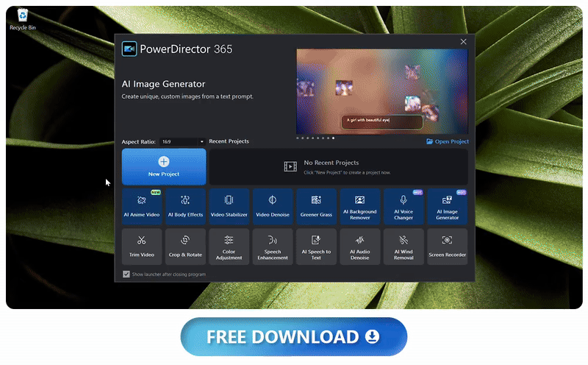Open the AI Anime Video tool
The width and height of the screenshot is (588, 365).
pos(142,207)
